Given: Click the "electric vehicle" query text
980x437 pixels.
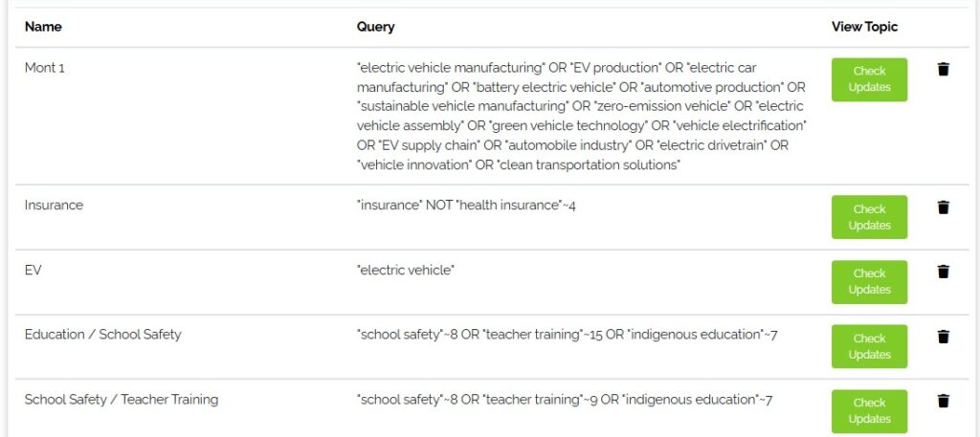Looking at the screenshot, I should (405, 271).
